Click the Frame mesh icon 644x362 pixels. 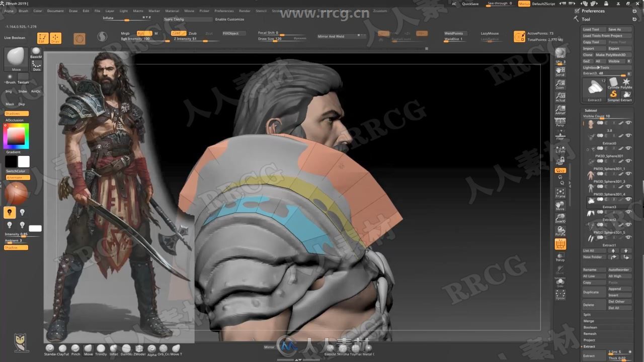coord(560,193)
